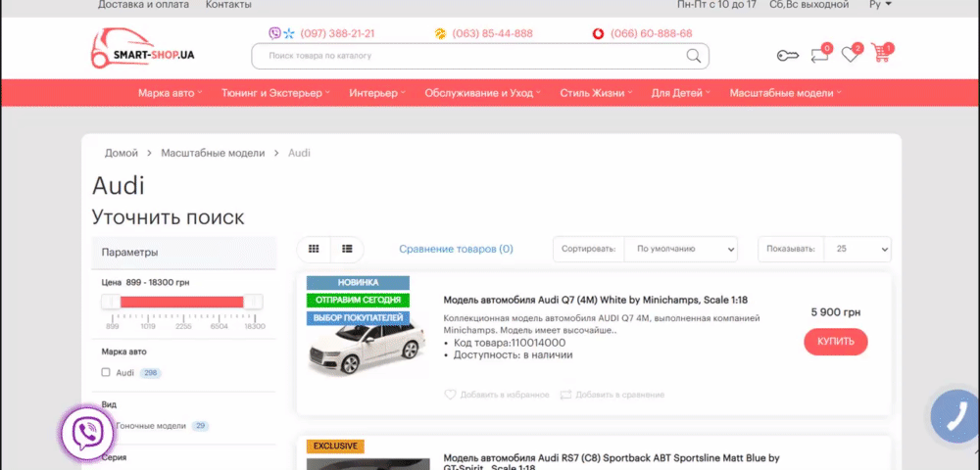Click the search magnifier icon
The image size is (980, 470).
click(x=694, y=56)
